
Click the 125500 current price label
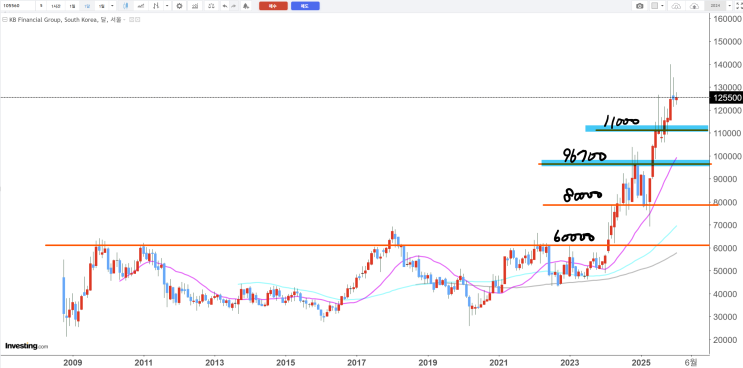pyautogui.click(x=726, y=98)
